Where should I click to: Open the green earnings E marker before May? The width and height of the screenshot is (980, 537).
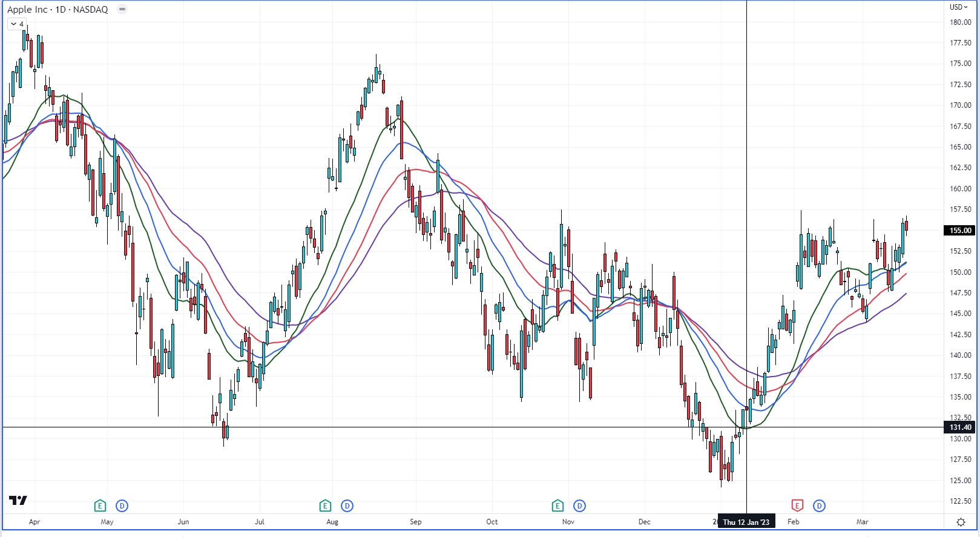[x=100, y=506]
